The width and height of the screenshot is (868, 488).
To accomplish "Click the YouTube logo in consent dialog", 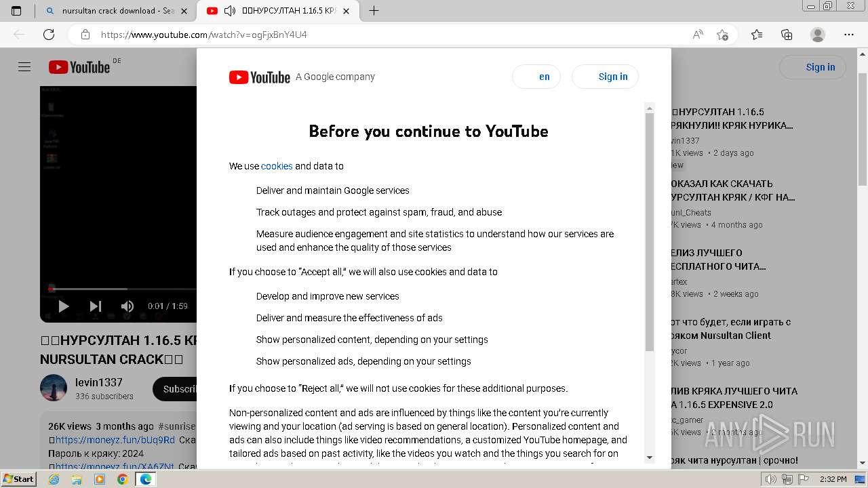I will coord(260,77).
